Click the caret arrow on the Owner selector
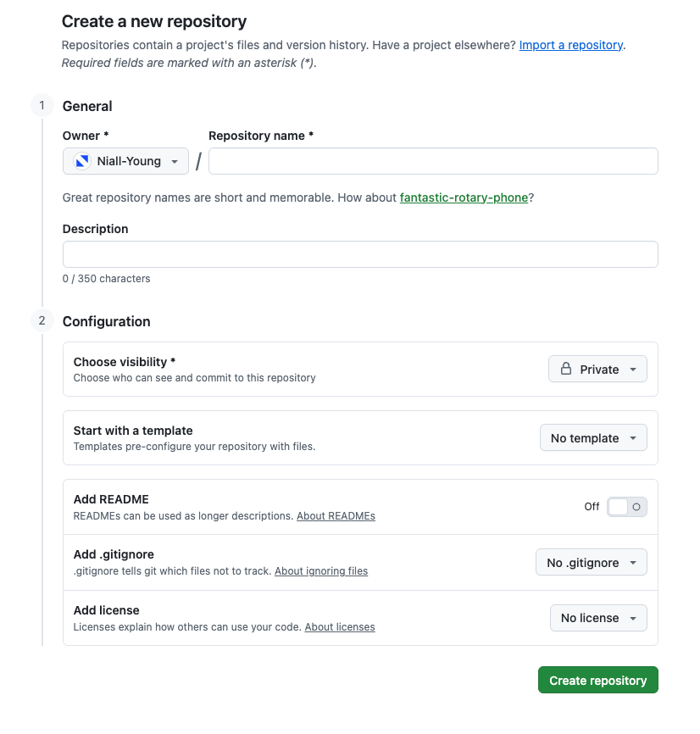Viewport: 700px width, 734px height. (175, 162)
